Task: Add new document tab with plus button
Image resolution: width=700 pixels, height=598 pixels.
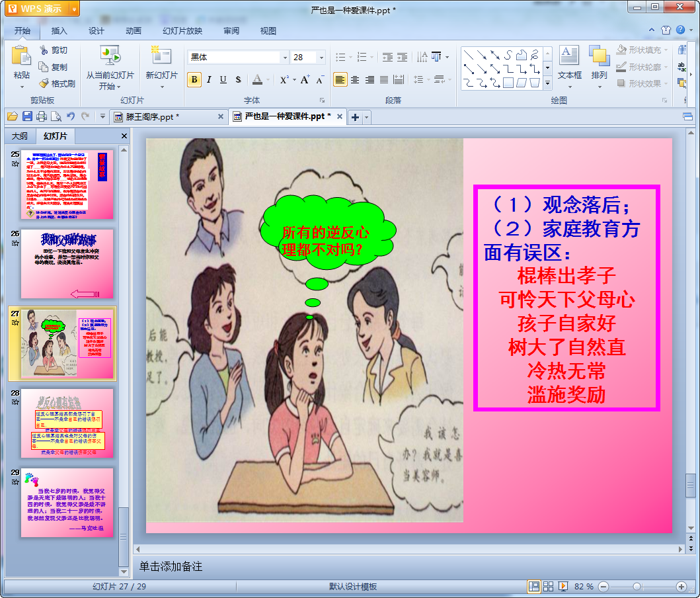Action: point(355,118)
